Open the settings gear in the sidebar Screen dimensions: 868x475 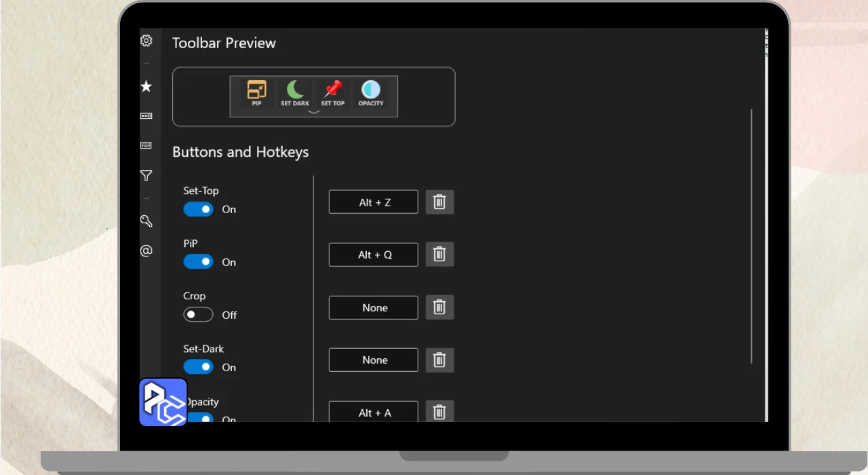coord(146,41)
